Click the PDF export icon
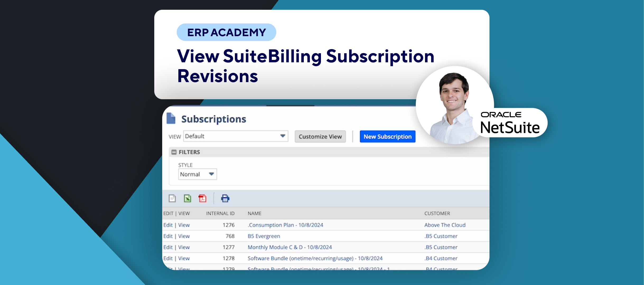The width and height of the screenshot is (644, 285). point(202,198)
